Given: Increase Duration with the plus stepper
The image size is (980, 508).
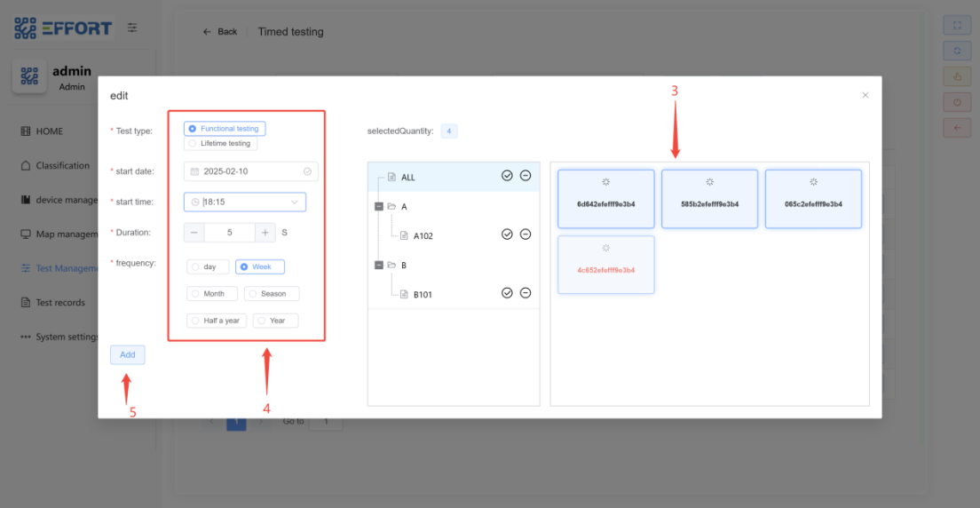Looking at the screenshot, I should pos(265,233).
